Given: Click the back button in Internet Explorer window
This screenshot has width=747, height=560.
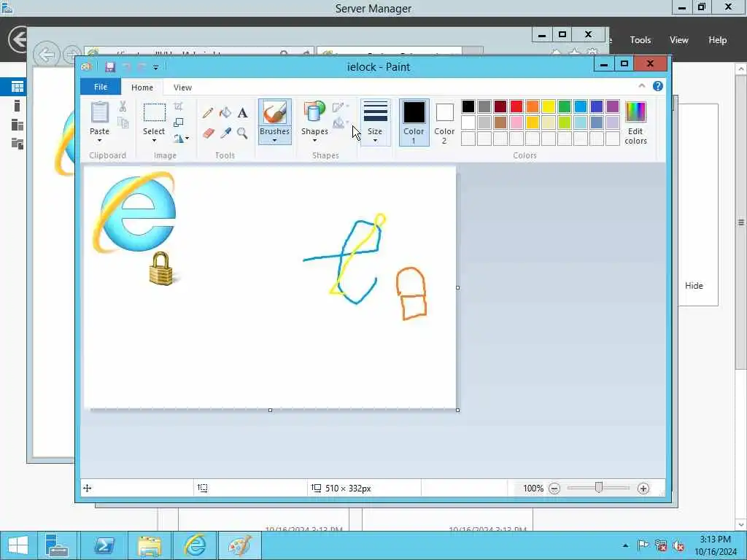Looking at the screenshot, I should (46, 55).
